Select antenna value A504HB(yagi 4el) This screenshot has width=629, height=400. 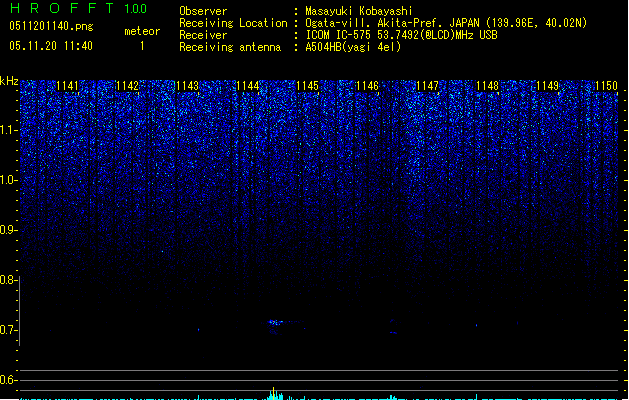point(353,47)
